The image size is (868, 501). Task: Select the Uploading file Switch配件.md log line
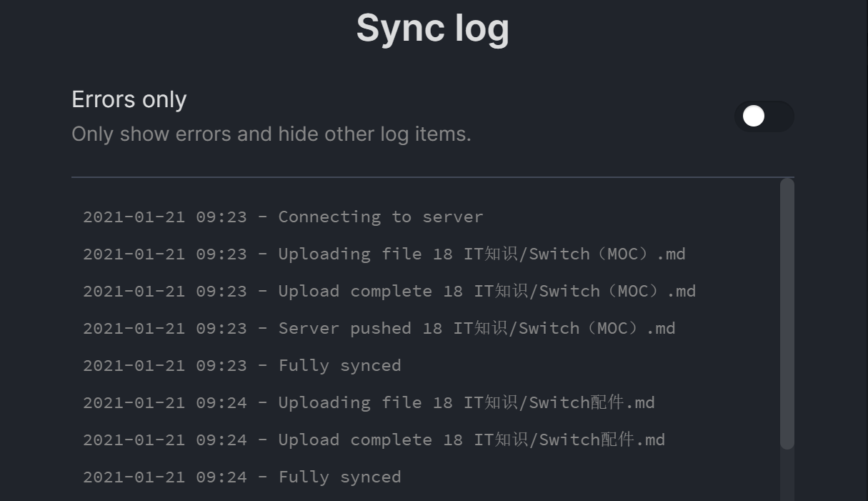tap(369, 402)
